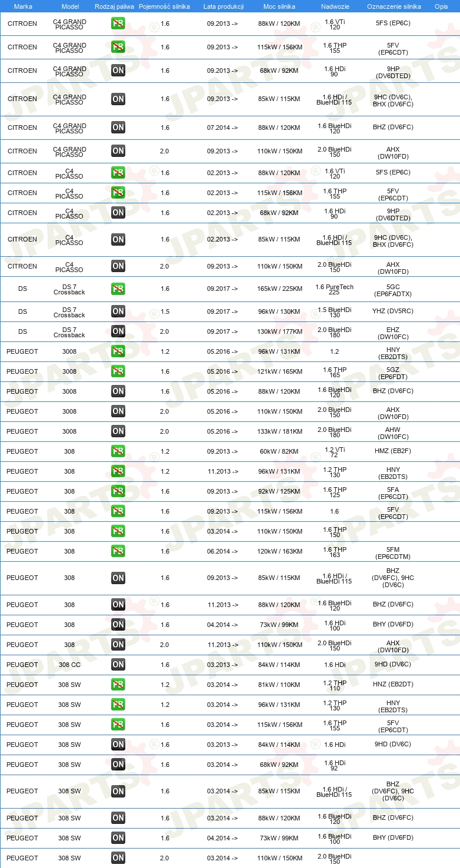Click the 1.2 VTi 72 body cell

pyautogui.click(x=335, y=451)
